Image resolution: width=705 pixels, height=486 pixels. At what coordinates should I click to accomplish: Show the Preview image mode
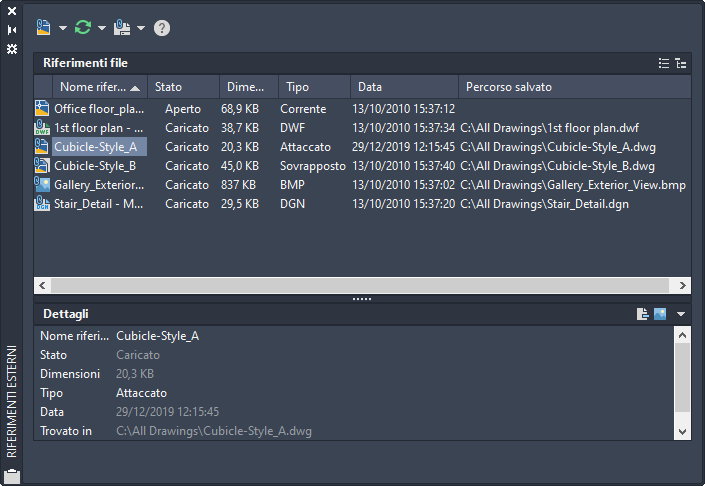click(x=660, y=314)
